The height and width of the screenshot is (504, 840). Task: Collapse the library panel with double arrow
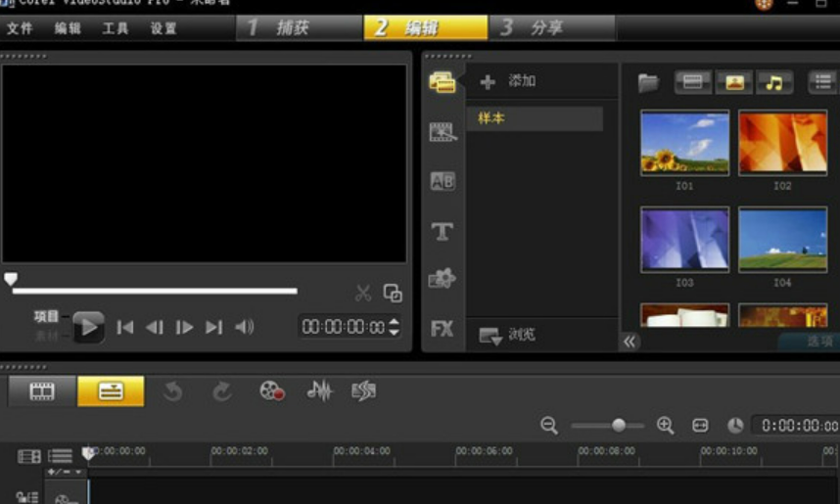pos(630,342)
